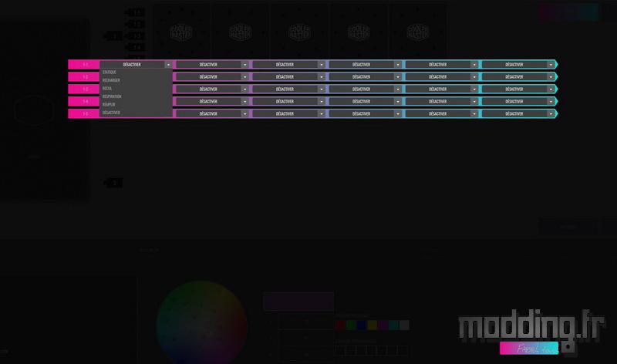The image size is (617, 364).
Task: Select the last Cooler Master fan thumbnail
Action: pyautogui.click(x=418, y=32)
